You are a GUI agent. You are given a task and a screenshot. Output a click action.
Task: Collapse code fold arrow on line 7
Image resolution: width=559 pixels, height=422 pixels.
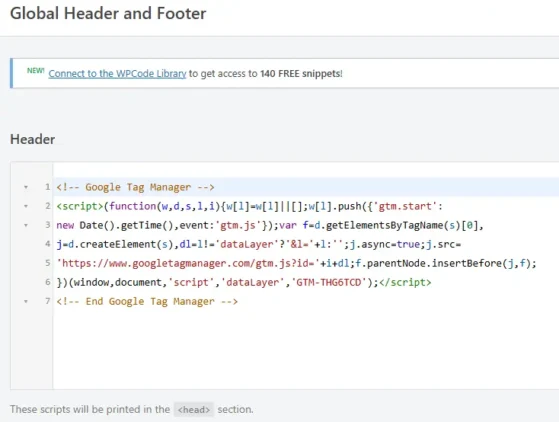pyautogui.click(x=26, y=302)
